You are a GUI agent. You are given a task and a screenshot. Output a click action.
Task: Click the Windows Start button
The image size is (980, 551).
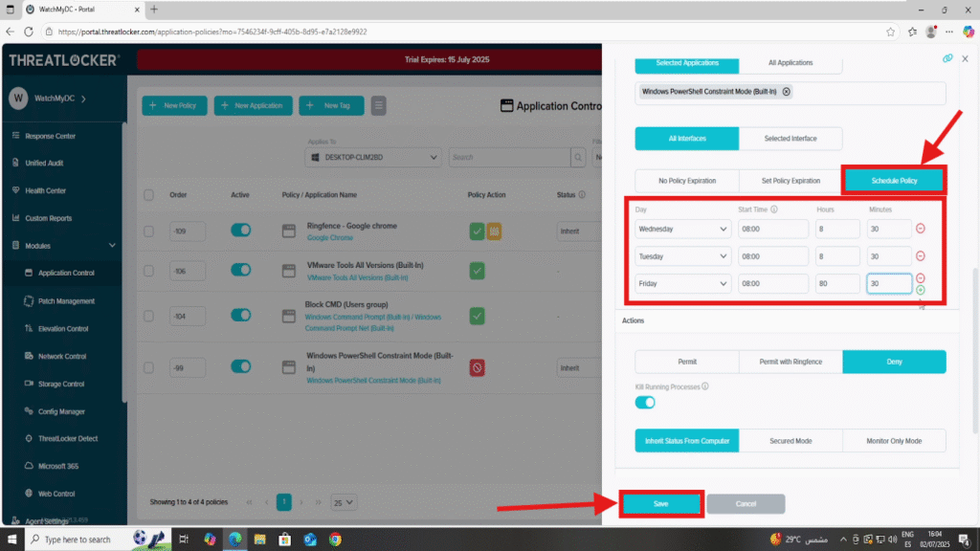coord(11,540)
